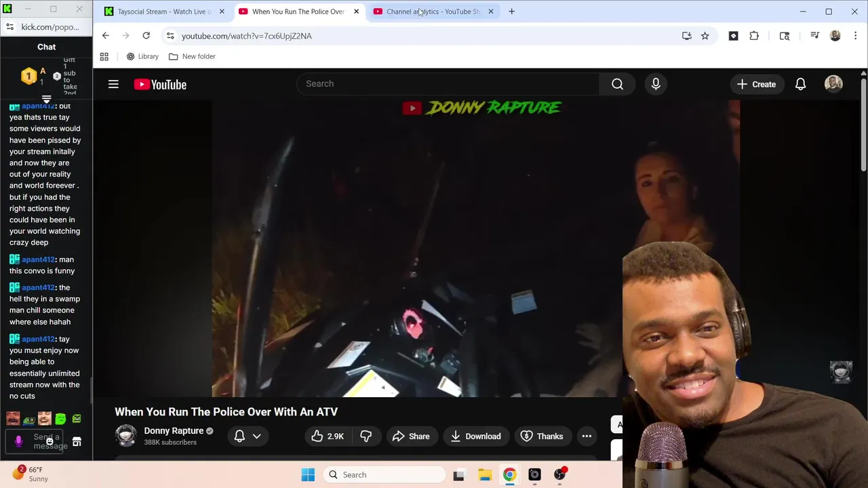Open more actions ellipsis under video

pyautogui.click(x=587, y=436)
